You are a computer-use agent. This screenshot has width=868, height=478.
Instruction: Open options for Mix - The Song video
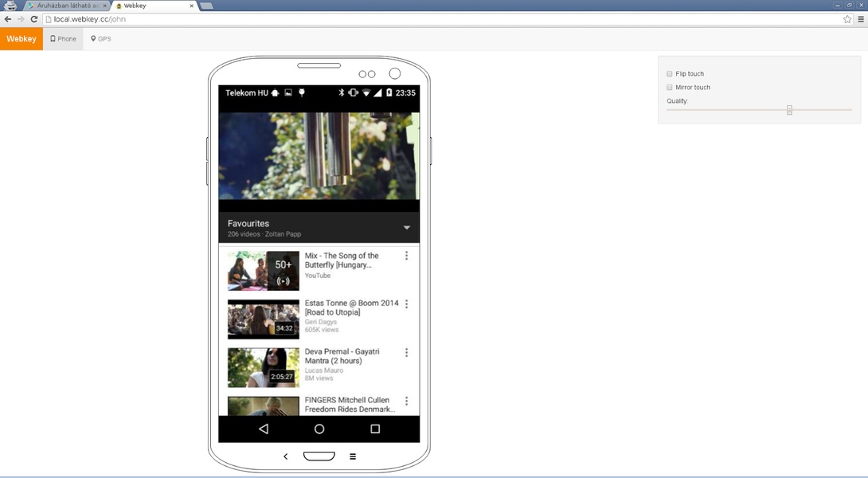406,256
